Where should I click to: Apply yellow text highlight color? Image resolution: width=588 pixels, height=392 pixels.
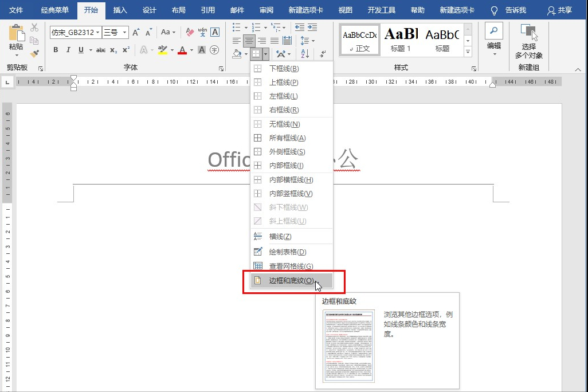[162, 50]
